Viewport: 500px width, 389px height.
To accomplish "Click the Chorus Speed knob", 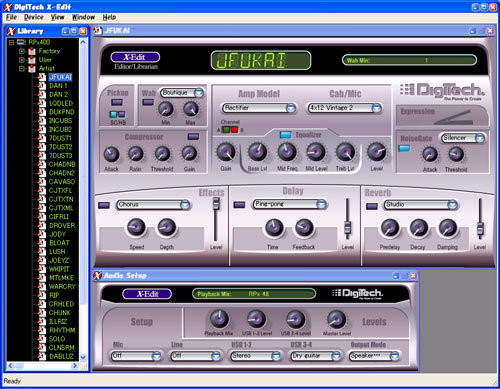I will [136, 227].
